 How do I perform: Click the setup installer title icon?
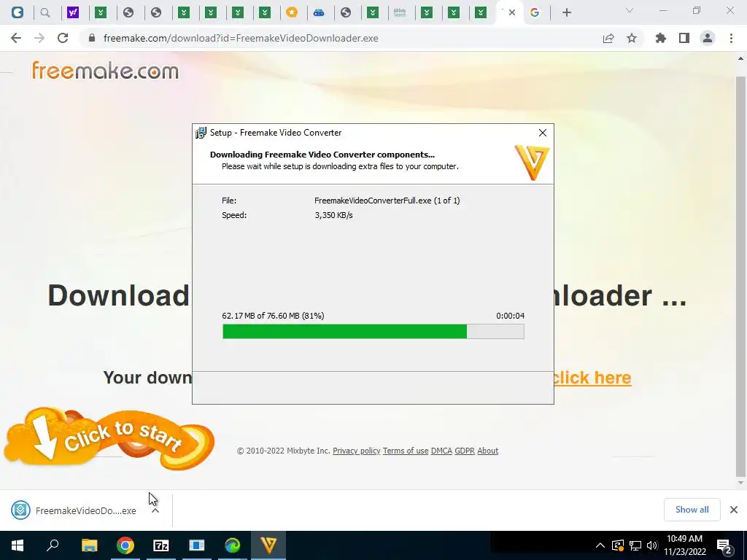[x=201, y=133]
